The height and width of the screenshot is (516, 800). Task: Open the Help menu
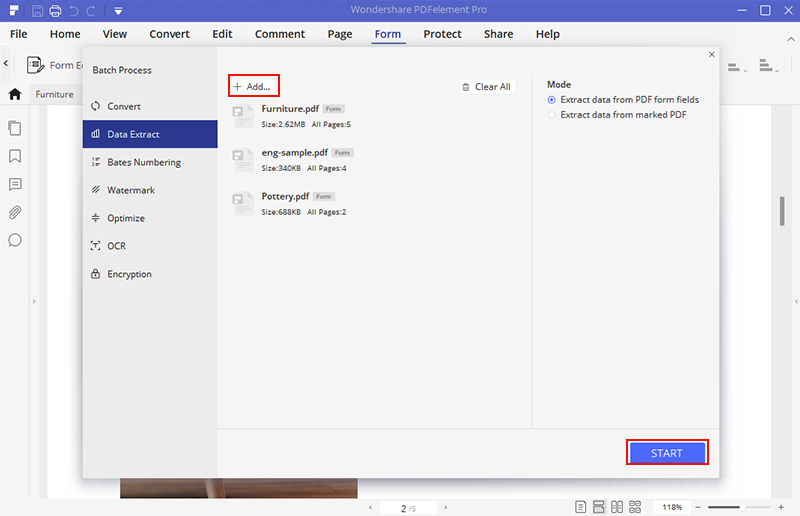[x=547, y=34]
